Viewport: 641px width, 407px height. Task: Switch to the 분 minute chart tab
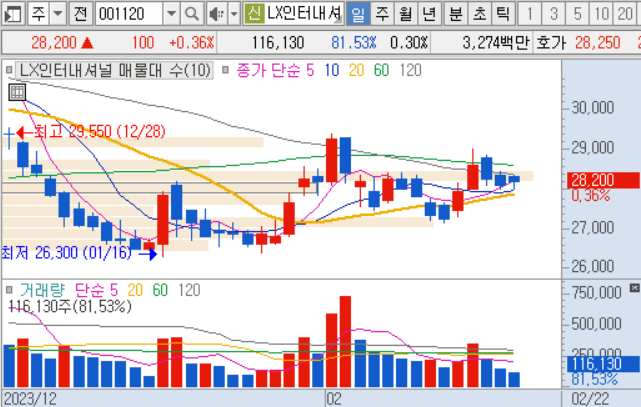[455, 14]
